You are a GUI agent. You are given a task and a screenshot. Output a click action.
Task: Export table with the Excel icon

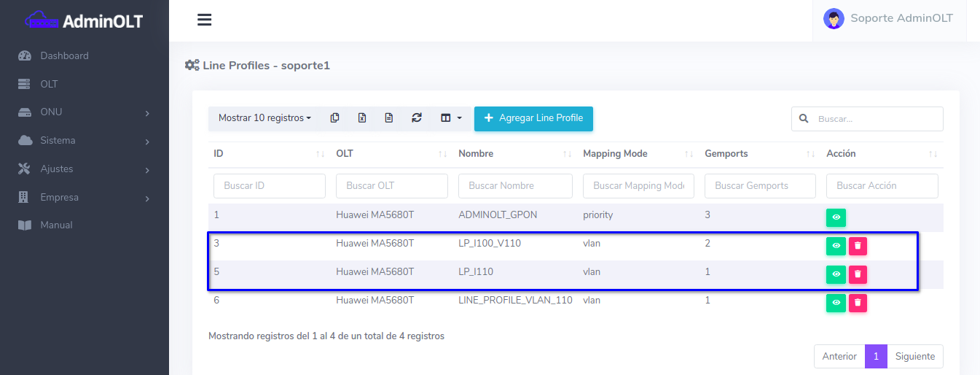point(362,118)
